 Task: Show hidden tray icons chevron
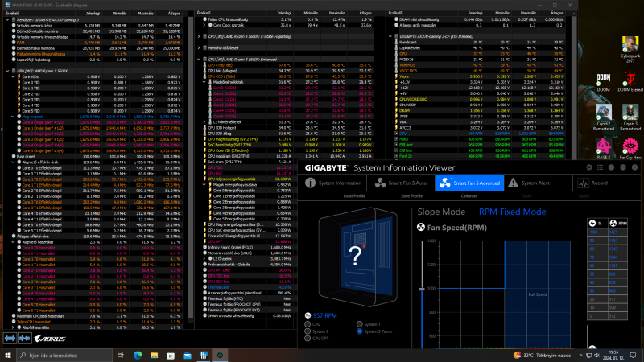580,355
